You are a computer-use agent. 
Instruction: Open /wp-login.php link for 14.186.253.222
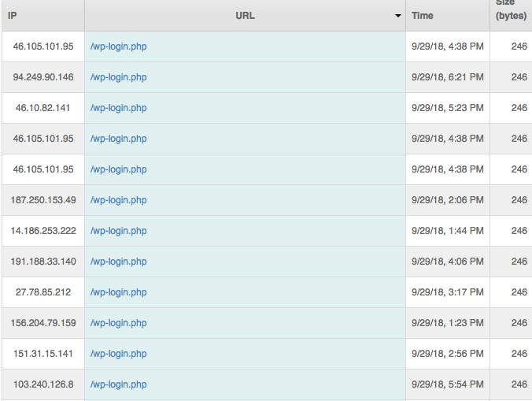[x=118, y=231]
